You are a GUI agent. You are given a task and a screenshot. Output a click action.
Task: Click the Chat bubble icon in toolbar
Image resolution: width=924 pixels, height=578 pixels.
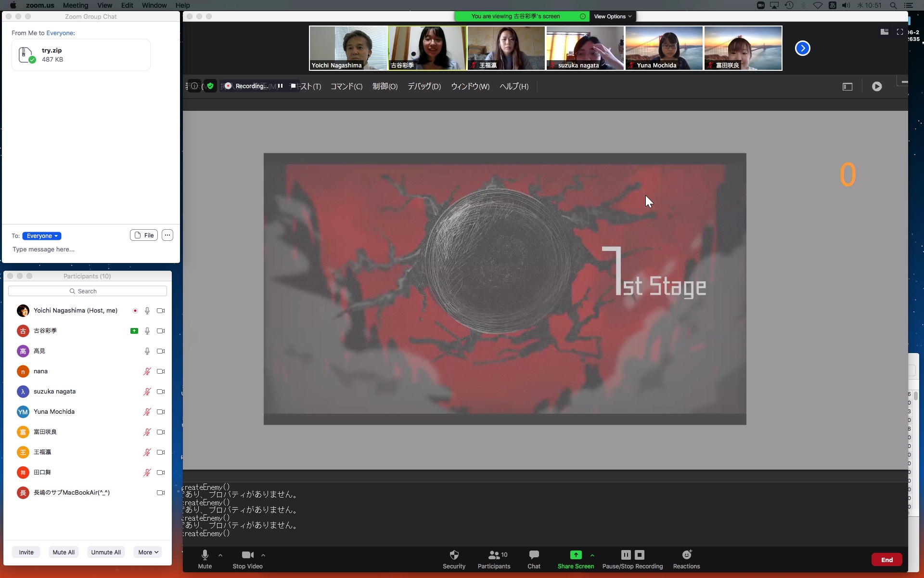click(534, 555)
